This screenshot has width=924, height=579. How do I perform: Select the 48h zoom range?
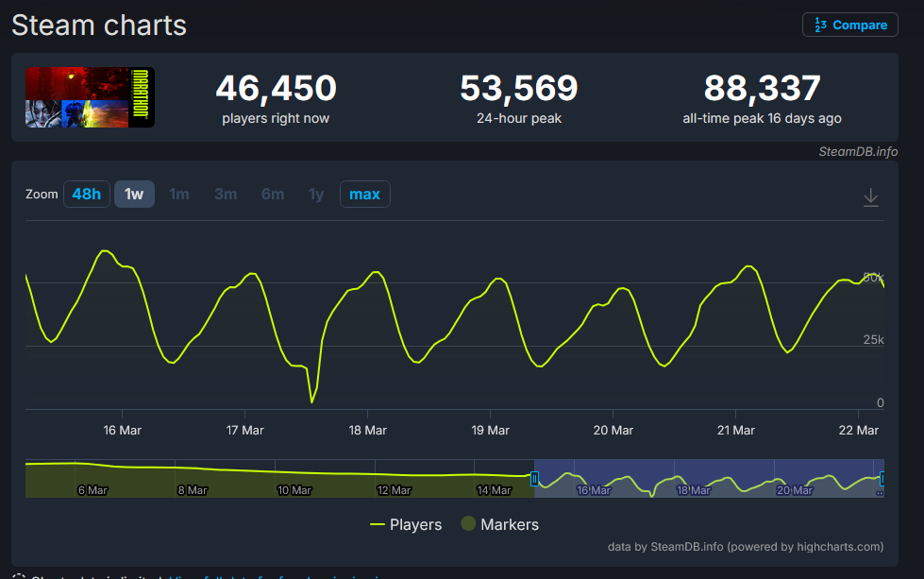(87, 194)
